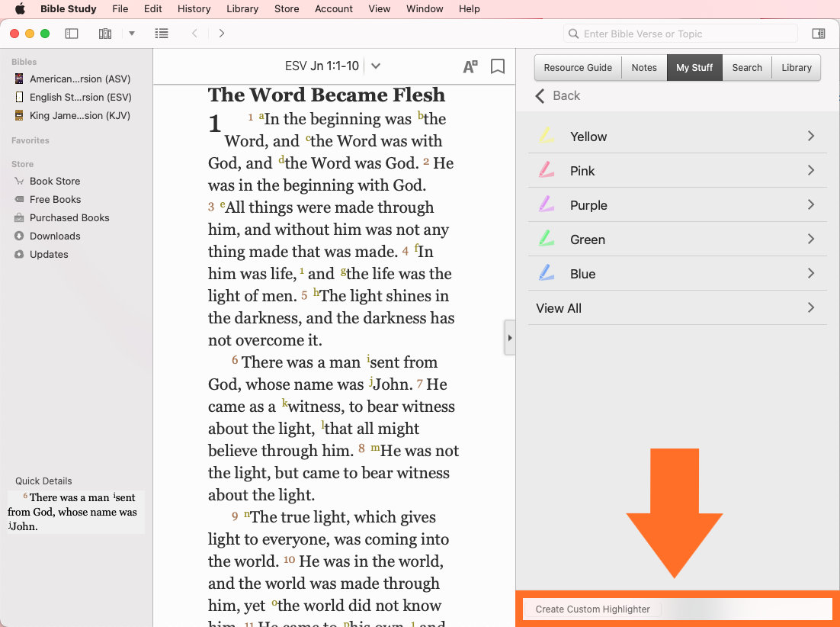Collapse the resource panel with splitter arrow
This screenshot has height=627, width=840.
[509, 338]
